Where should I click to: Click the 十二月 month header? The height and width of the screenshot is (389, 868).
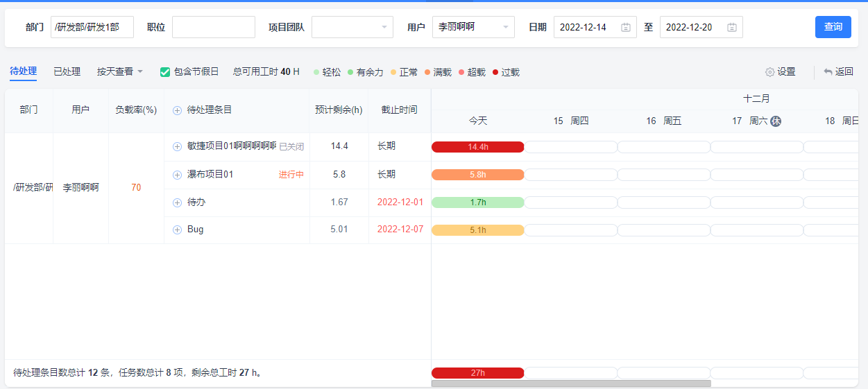[x=756, y=99]
